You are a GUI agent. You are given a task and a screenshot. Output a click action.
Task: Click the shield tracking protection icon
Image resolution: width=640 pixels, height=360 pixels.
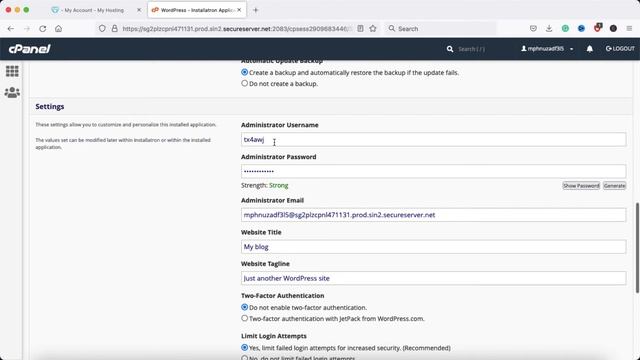(x=102, y=29)
